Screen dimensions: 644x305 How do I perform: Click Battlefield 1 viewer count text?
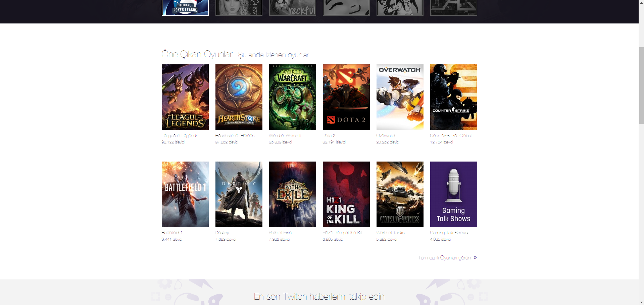coord(172,239)
